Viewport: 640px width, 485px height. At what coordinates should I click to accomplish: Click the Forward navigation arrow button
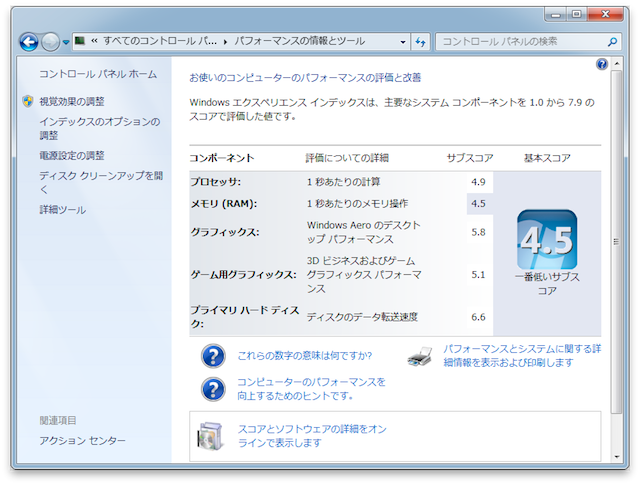(51, 42)
